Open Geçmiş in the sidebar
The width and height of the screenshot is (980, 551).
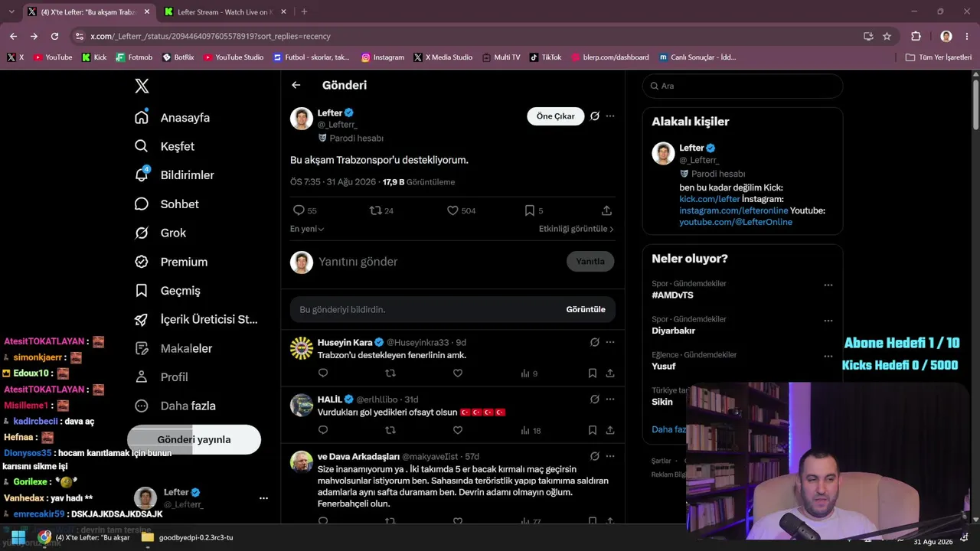(x=167, y=291)
